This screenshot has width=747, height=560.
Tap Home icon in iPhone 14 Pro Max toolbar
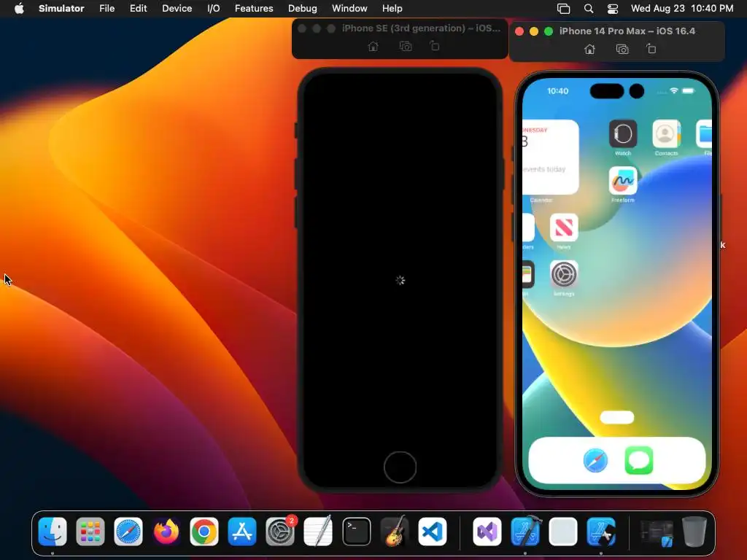(x=589, y=49)
